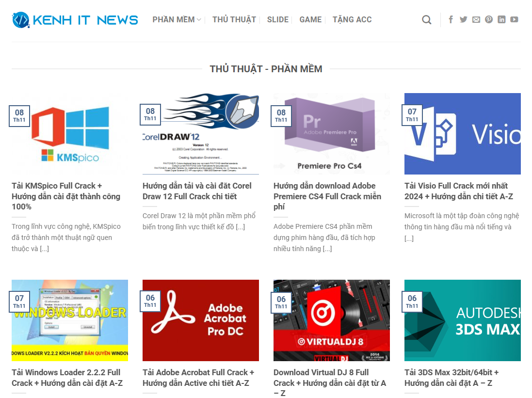Open 'Corel Draw 12 Full Crack' title link
This screenshot has height=398, width=532.
[197, 191]
